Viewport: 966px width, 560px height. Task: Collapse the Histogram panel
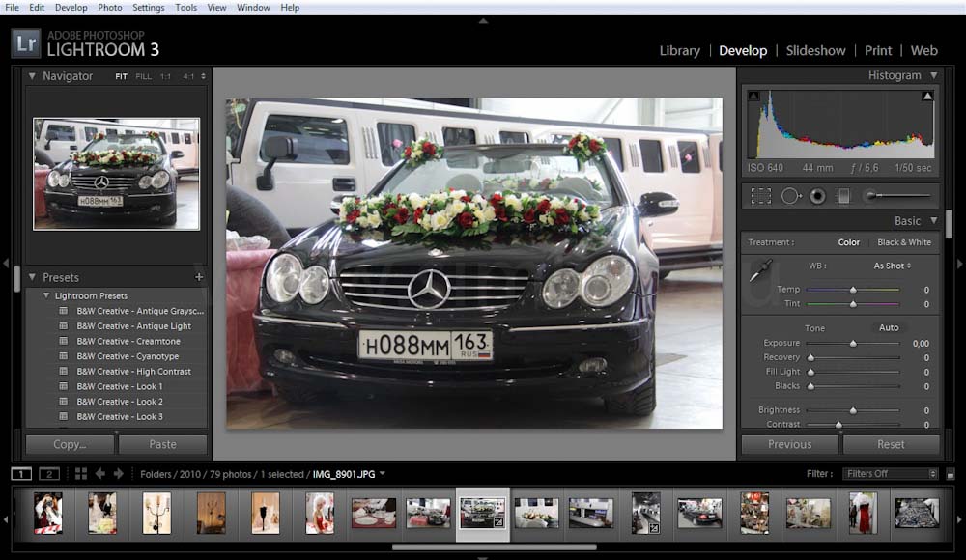tap(934, 75)
